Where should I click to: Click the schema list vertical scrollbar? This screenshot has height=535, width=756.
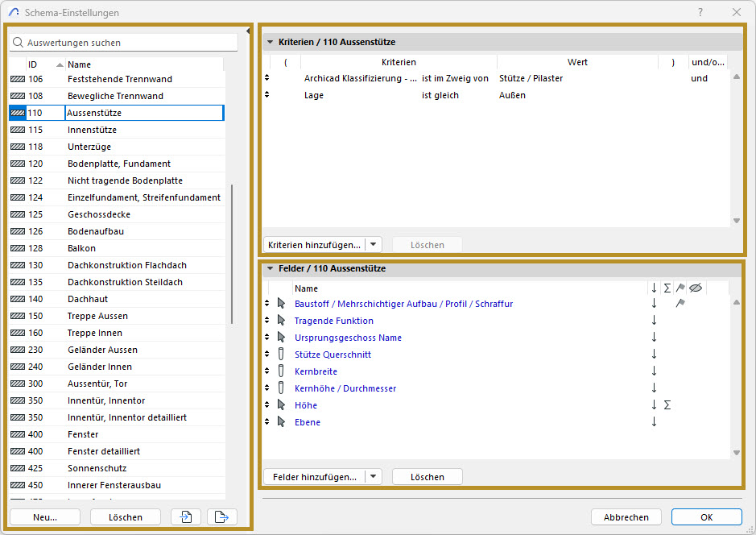click(x=232, y=254)
